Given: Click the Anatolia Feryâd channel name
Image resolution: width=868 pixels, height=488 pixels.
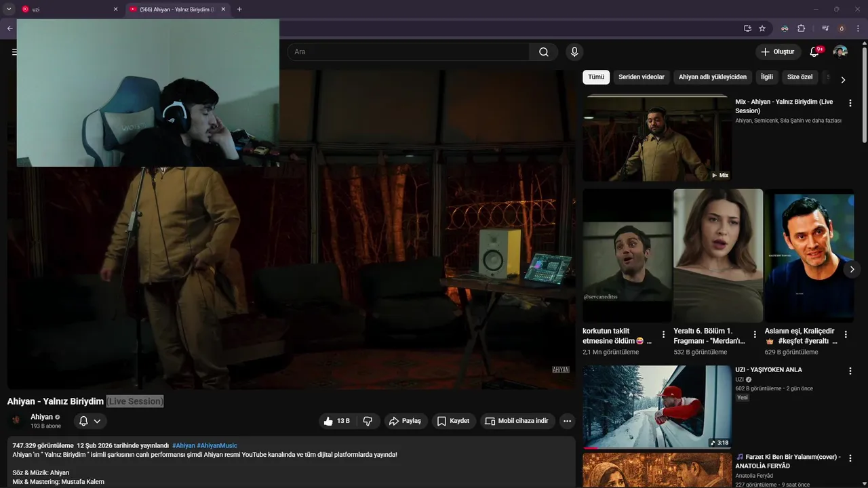Looking at the screenshot, I should [x=754, y=476].
